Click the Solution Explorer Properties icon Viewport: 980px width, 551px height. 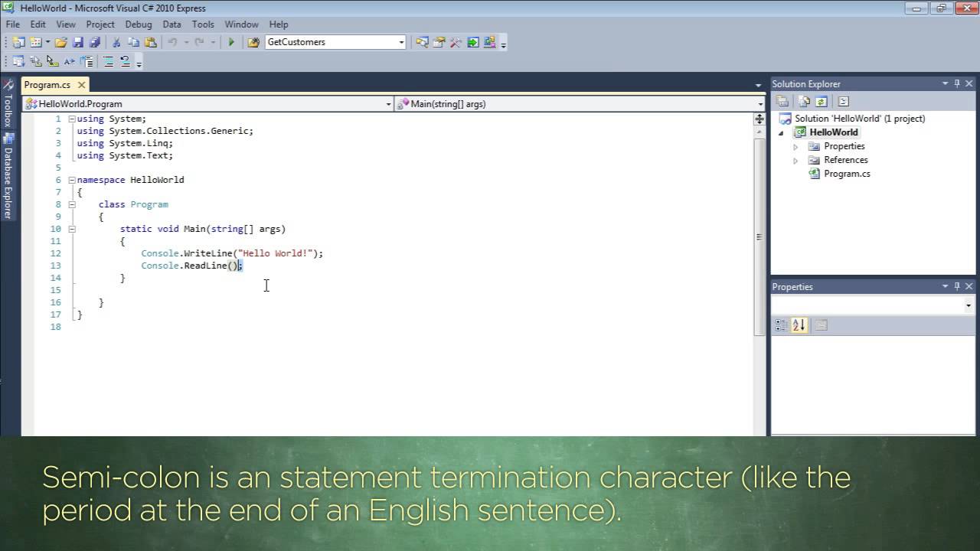(782, 101)
